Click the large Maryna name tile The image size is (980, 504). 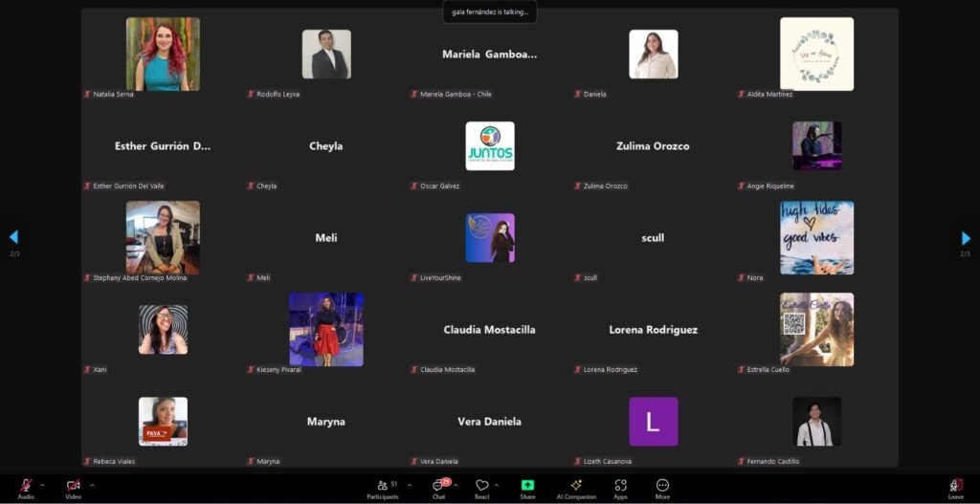[x=326, y=422]
